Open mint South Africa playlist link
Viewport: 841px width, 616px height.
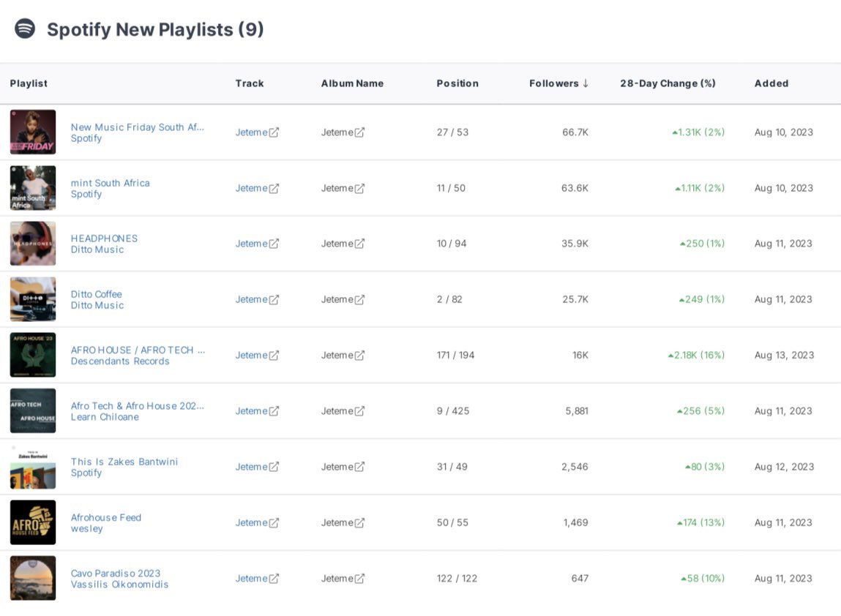pyautogui.click(x=110, y=183)
